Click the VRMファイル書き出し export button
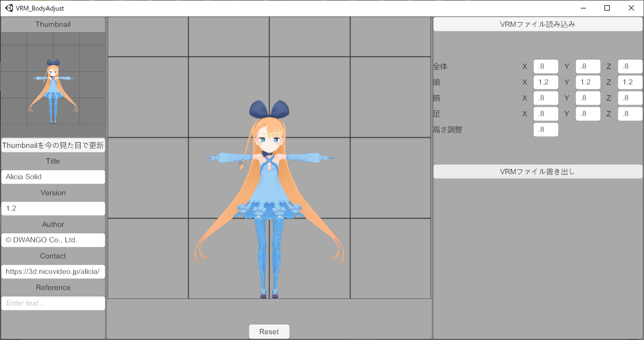This screenshot has height=340, width=644. 538,172
